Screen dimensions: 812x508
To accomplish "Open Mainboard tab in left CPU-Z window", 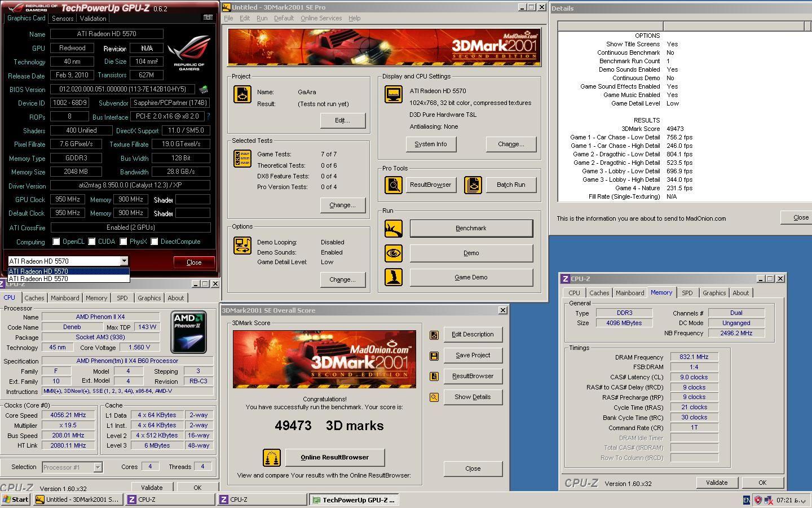I will coord(65,298).
